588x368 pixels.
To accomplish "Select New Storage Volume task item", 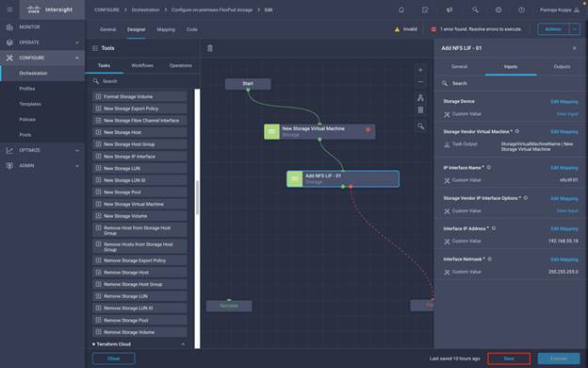I will (139, 216).
